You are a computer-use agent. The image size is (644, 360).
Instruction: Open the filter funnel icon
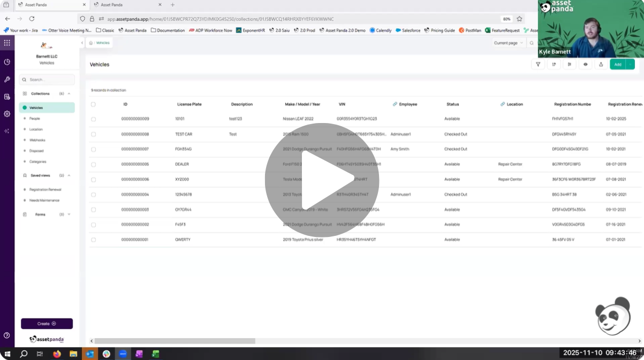coord(538,64)
